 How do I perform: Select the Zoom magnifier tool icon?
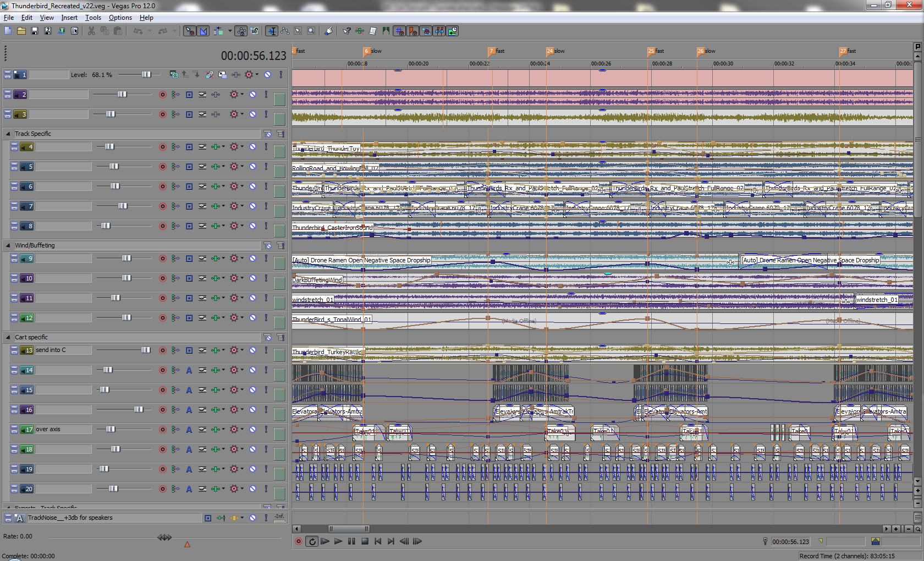pos(311,31)
